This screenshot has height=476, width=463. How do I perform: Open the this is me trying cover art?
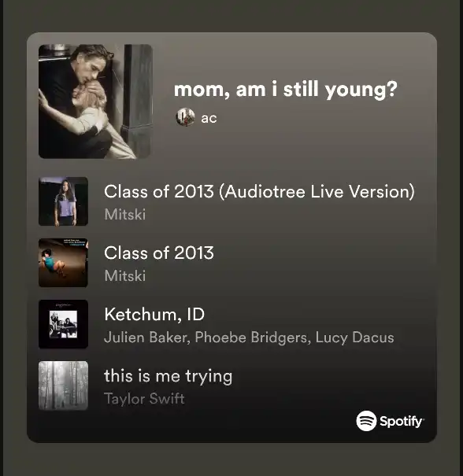point(63,386)
